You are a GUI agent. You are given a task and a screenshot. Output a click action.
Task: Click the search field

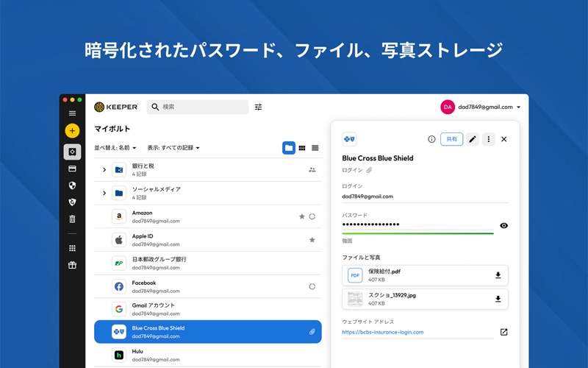198,107
